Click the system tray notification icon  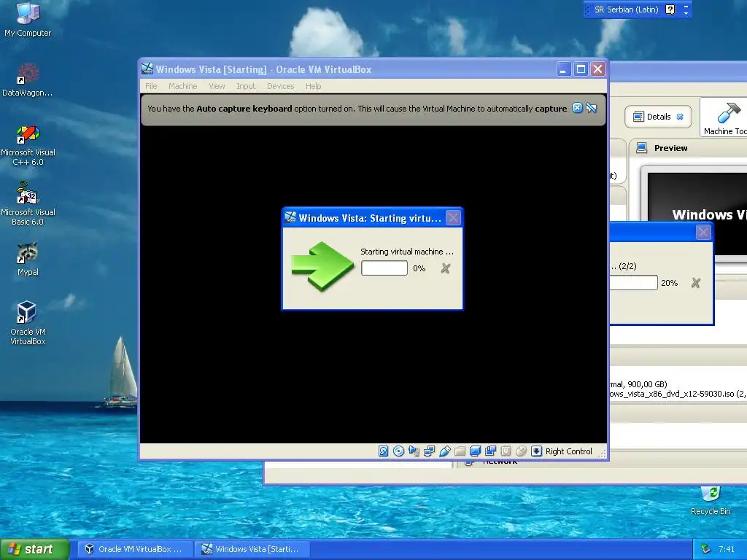coord(705,549)
